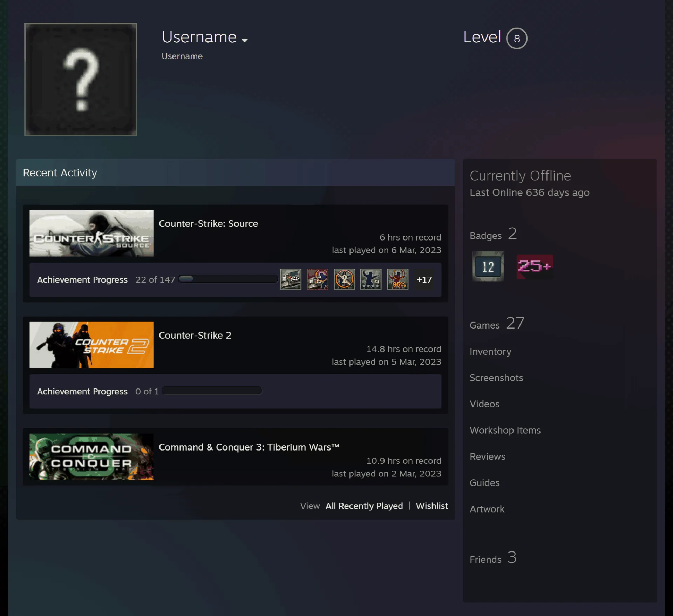
Task: Open the first Counter-Strike: Source achievement icon
Action: click(291, 279)
